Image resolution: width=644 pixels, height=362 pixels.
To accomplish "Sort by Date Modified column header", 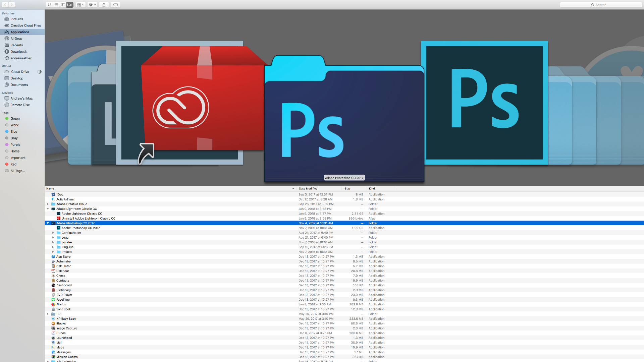I will point(319,189).
